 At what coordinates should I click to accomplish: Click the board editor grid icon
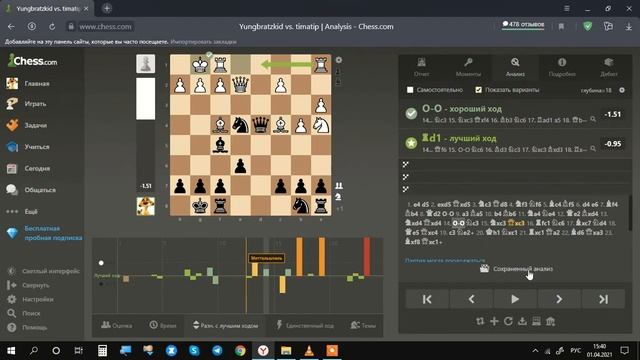[536, 322]
